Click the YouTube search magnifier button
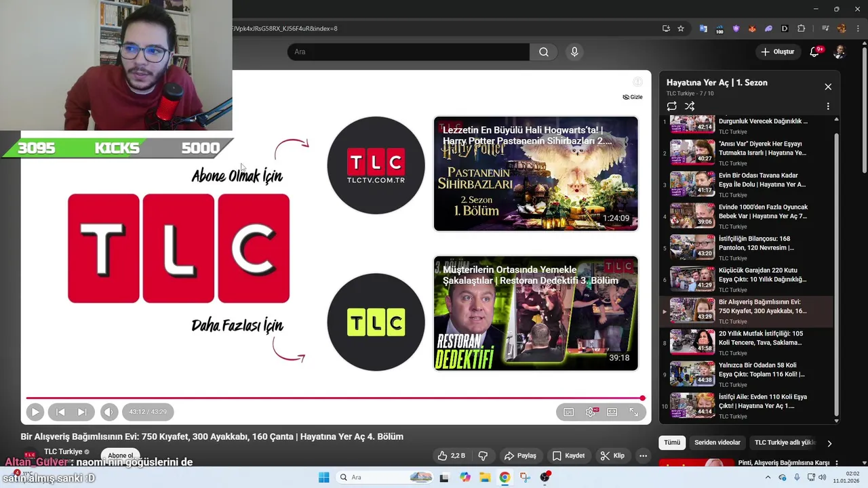 point(544,52)
